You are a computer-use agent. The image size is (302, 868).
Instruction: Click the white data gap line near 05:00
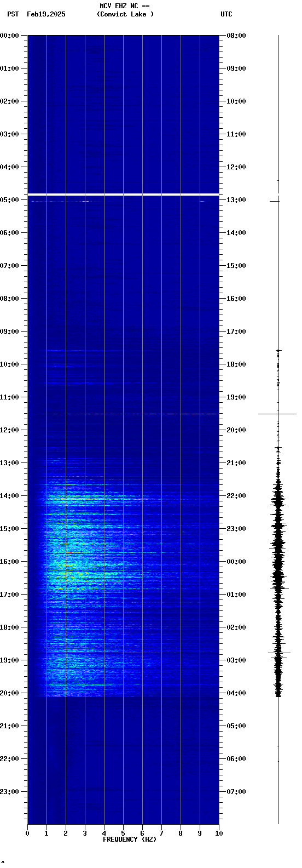(123, 195)
